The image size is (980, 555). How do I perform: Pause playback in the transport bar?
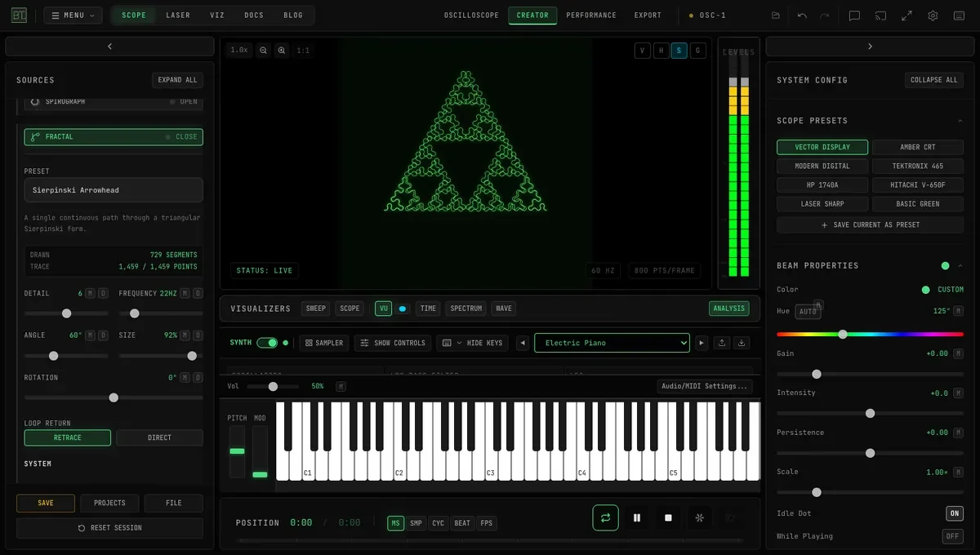point(637,517)
